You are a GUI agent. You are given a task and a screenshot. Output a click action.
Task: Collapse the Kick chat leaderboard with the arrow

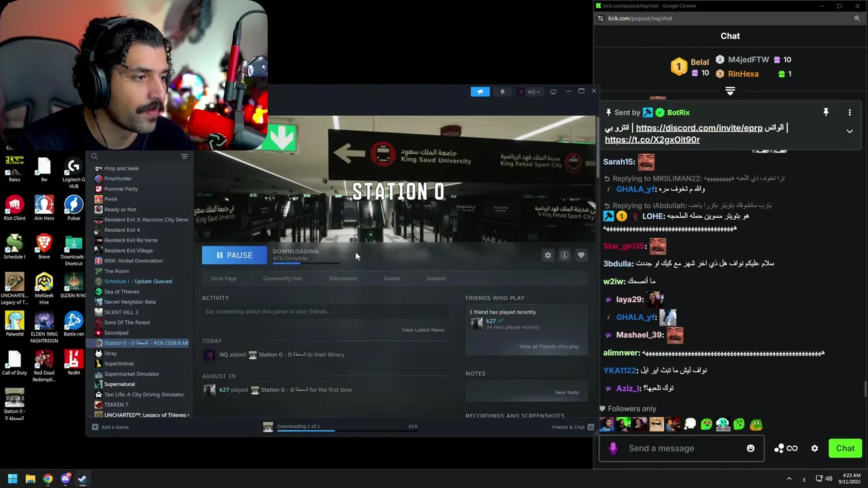730,91
